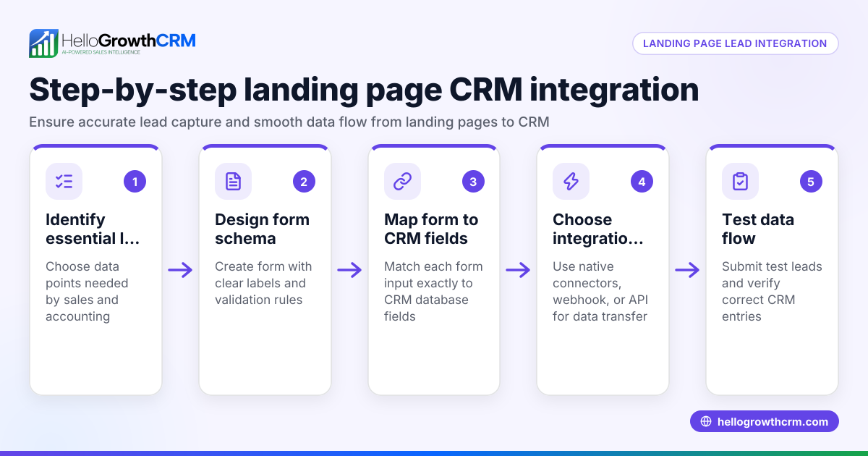This screenshot has width=868, height=456.
Task: Click the Map form to CRM fields title
Action: pyautogui.click(x=431, y=229)
